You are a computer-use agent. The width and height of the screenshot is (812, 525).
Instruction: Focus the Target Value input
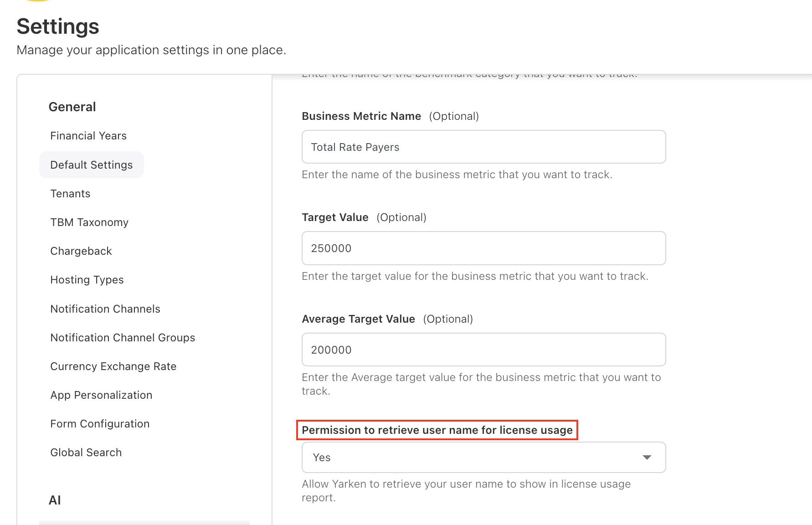pos(483,248)
